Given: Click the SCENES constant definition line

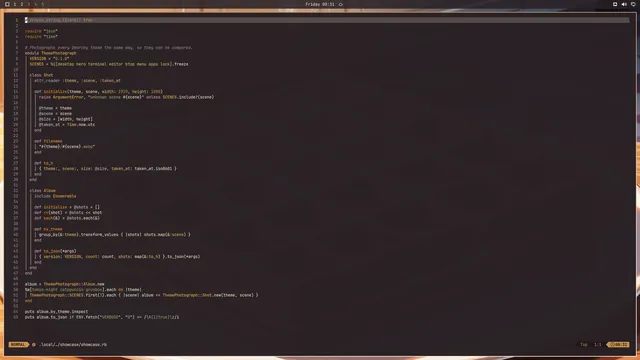Looking at the screenshot, I should click(109, 64).
